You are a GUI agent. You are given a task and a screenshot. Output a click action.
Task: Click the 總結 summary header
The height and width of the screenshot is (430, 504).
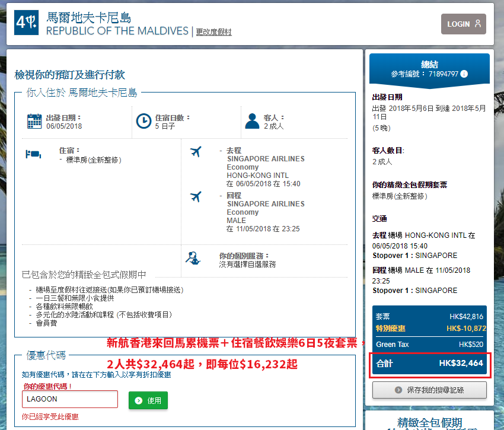click(x=429, y=65)
